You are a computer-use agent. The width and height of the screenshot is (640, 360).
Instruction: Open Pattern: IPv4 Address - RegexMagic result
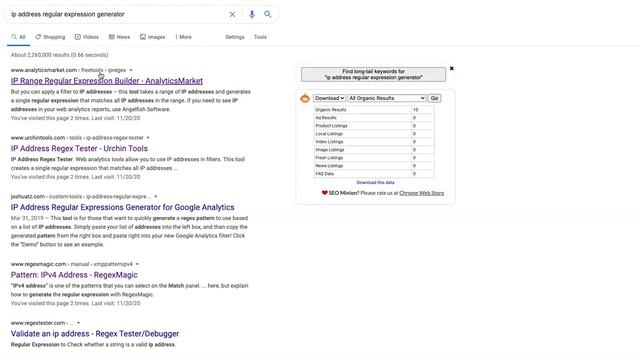(x=74, y=275)
